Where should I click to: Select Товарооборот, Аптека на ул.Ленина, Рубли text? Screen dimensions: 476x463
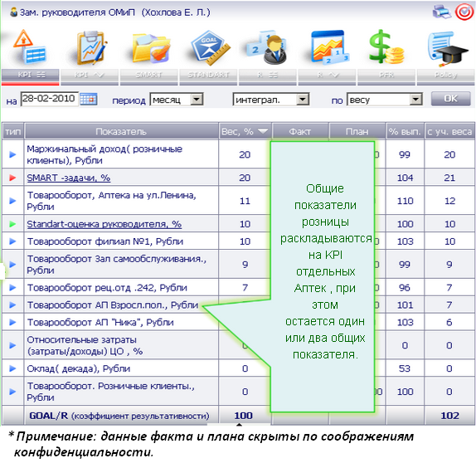(111, 201)
